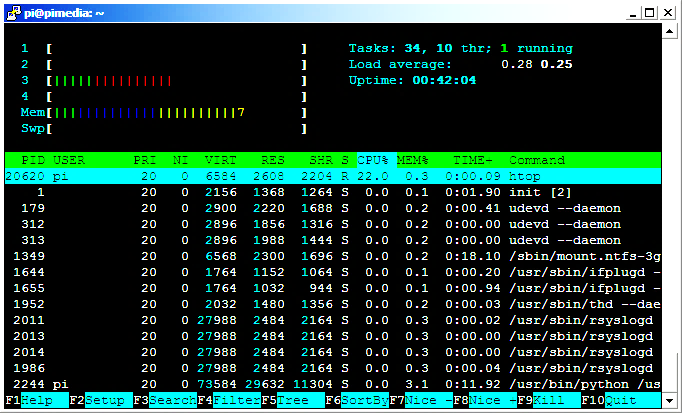Click the scrollbar down arrow

(x=669, y=400)
